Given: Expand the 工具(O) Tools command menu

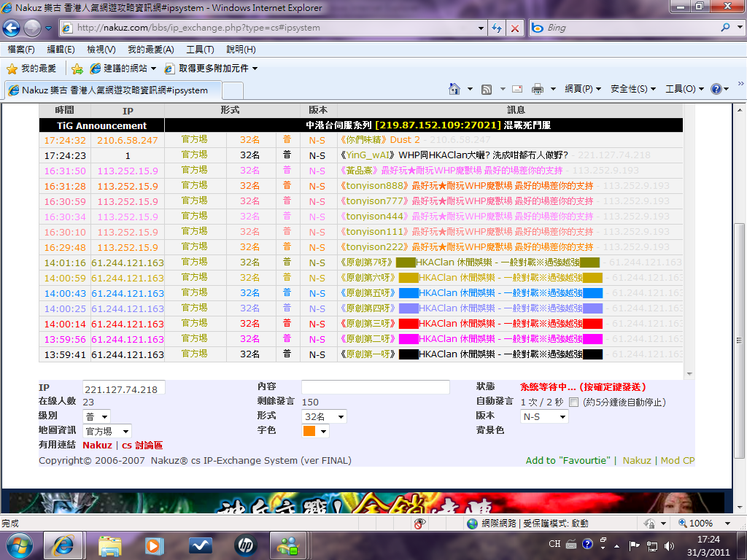Looking at the screenshot, I should 684,89.
